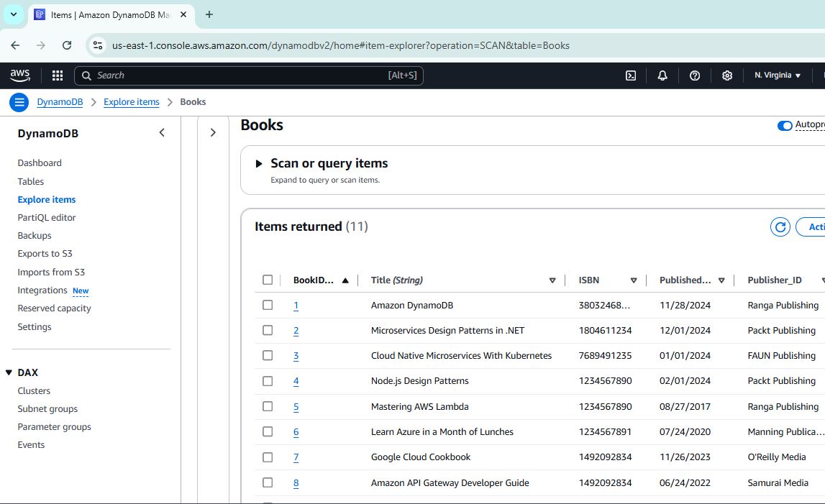825x504 pixels.
Task: Open Exports to S3
Action: click(x=45, y=254)
